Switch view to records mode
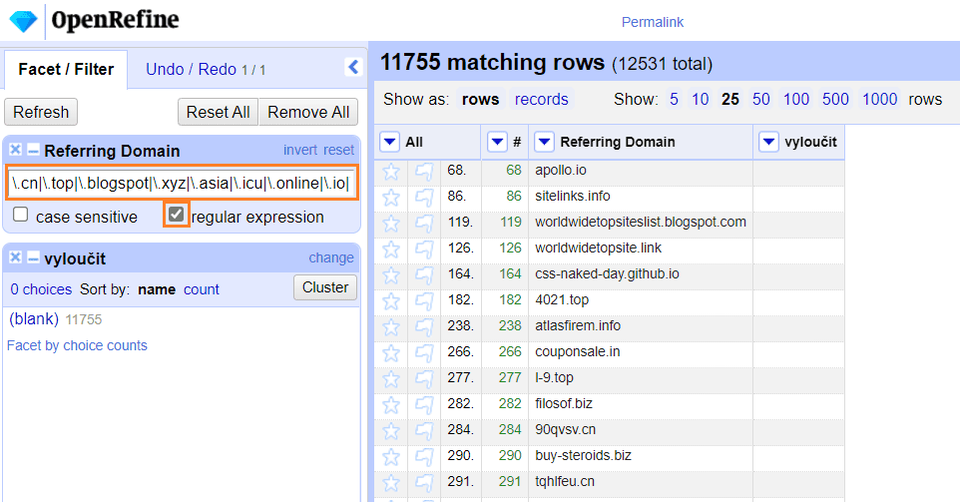This screenshot has width=960, height=502. (541, 99)
